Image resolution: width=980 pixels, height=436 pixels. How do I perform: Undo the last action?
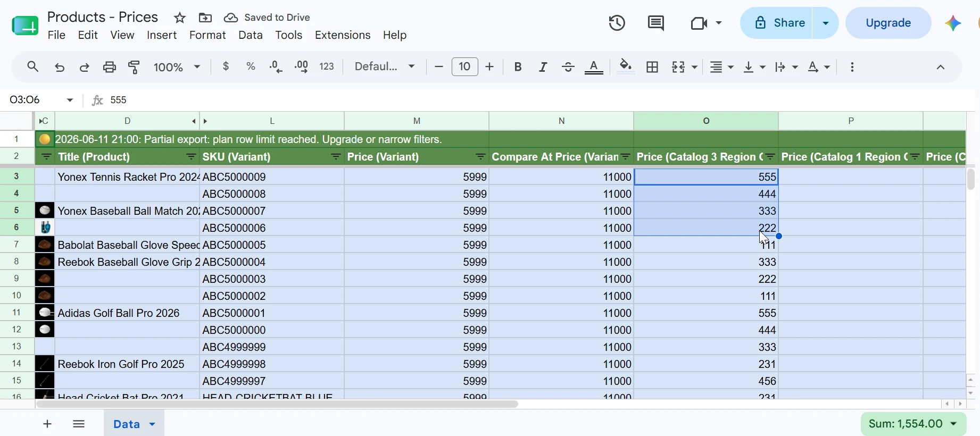(x=60, y=67)
